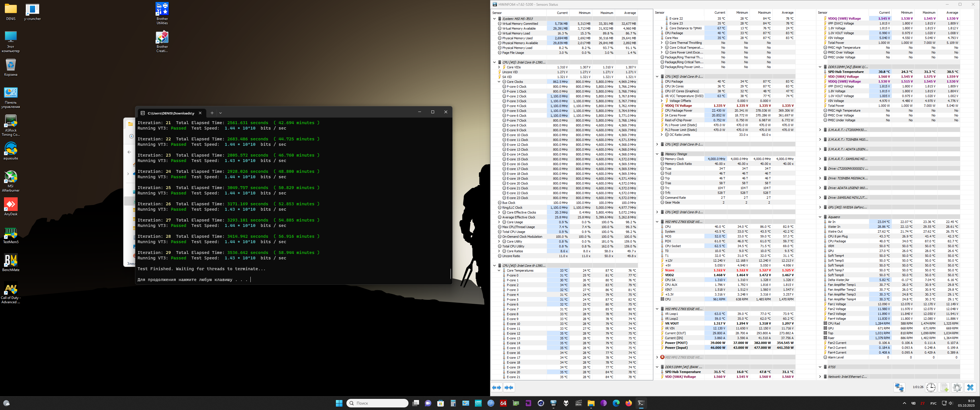This screenshot has height=410, width=980.
Task: Show hidden system tray icons chevron
Action: (904, 403)
